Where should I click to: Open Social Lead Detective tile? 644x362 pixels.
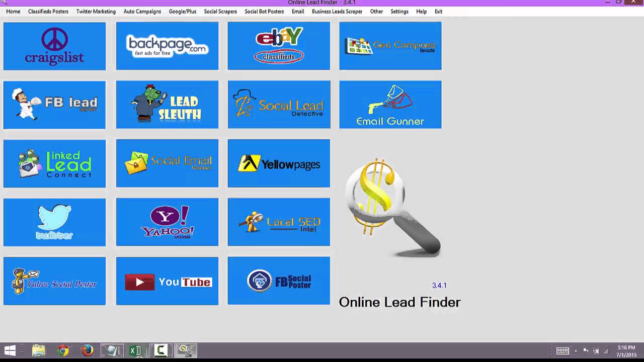(279, 105)
